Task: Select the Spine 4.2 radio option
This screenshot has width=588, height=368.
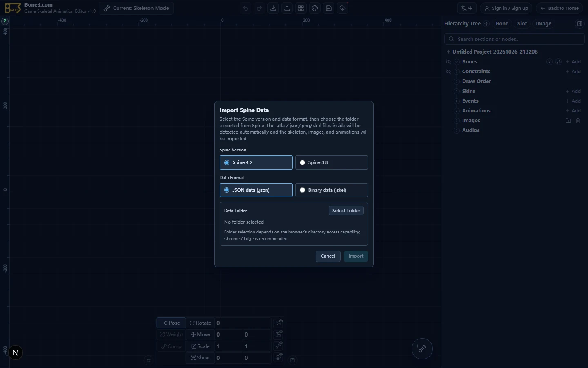Action: click(256, 162)
